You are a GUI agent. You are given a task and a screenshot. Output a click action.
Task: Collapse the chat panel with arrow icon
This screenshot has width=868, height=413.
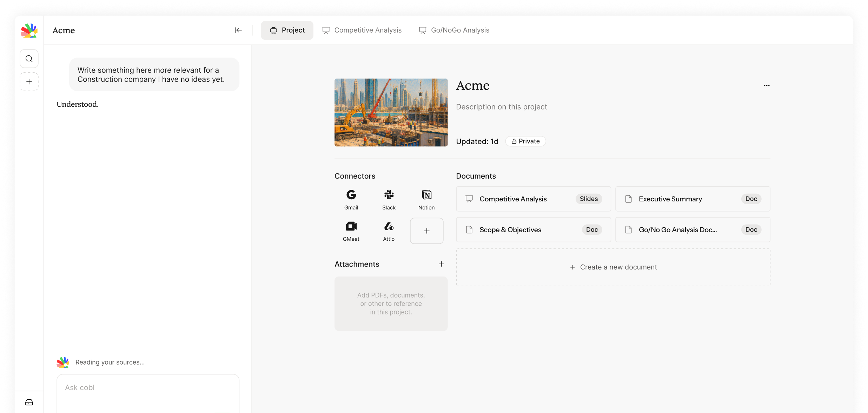(238, 30)
